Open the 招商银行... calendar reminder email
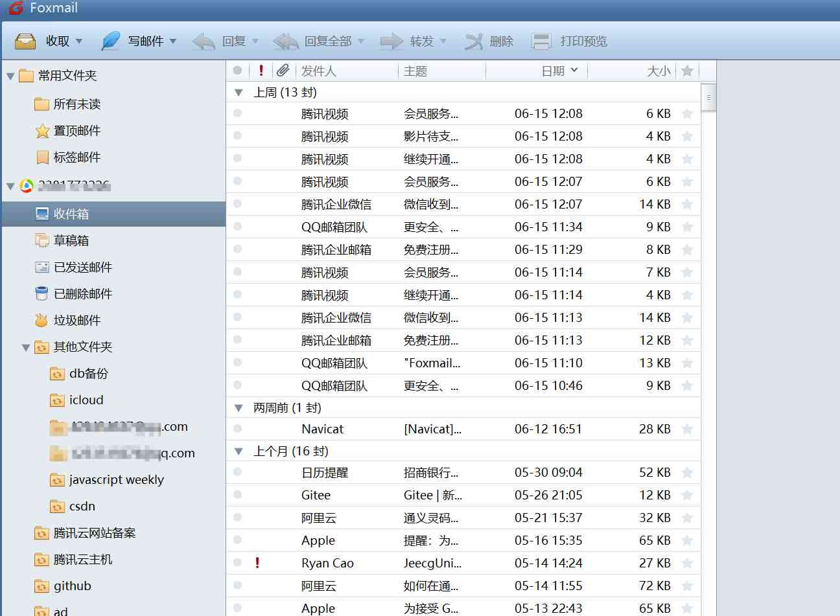Screen dimensions: 840x616 point(463,472)
